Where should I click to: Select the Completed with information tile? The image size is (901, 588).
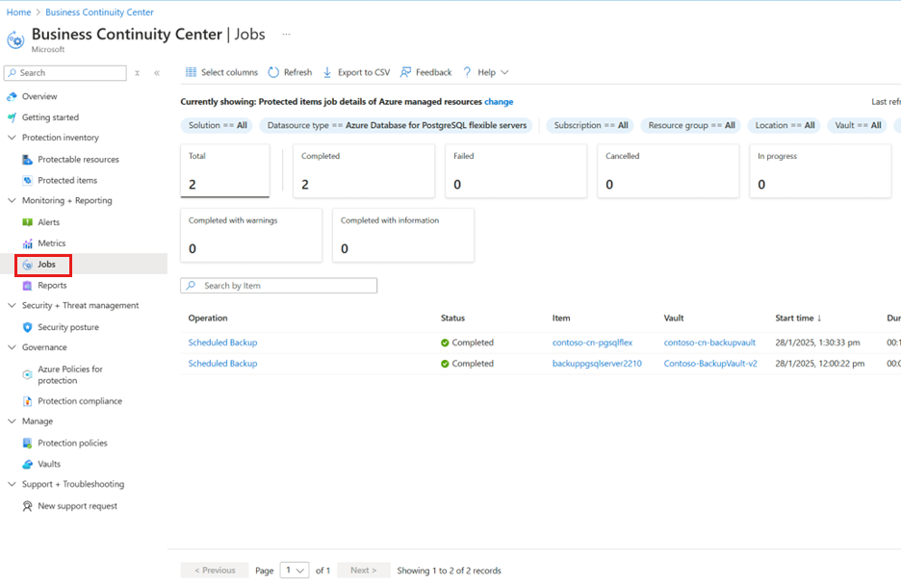(x=403, y=236)
